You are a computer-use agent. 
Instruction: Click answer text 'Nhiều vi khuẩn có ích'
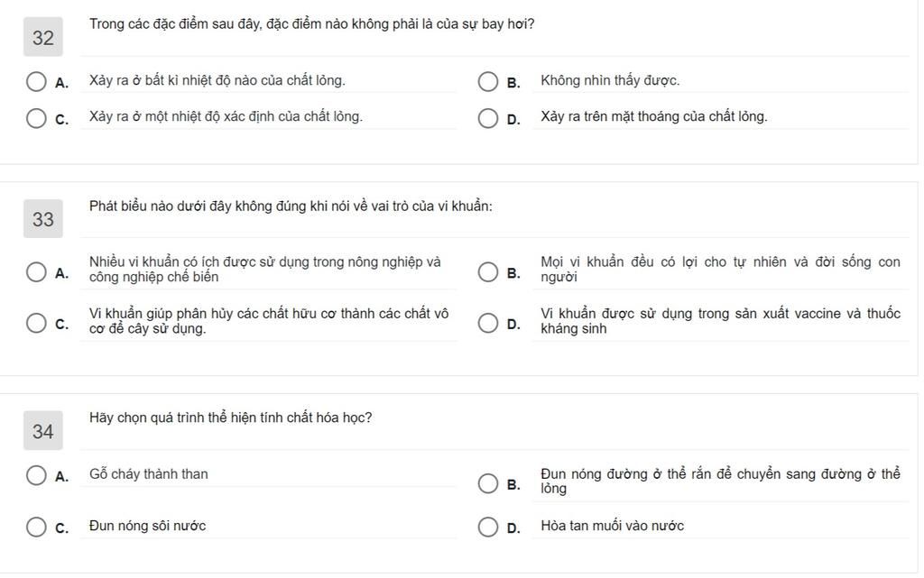coord(265,269)
